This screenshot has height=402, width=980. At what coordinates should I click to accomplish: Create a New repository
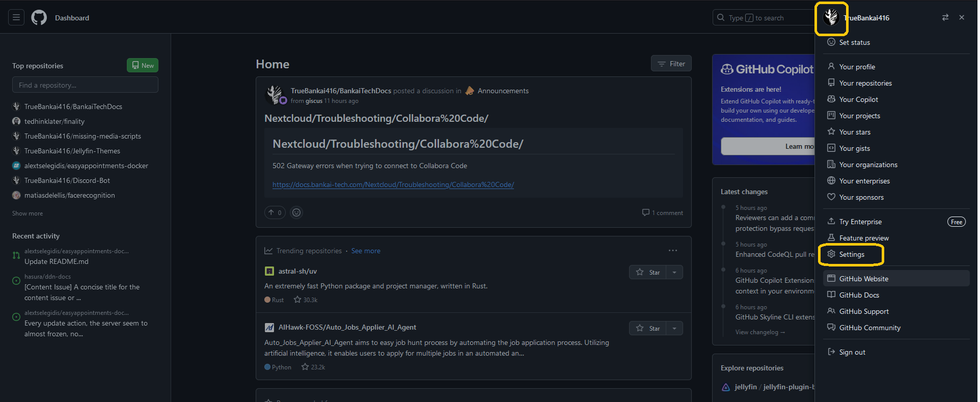[143, 65]
